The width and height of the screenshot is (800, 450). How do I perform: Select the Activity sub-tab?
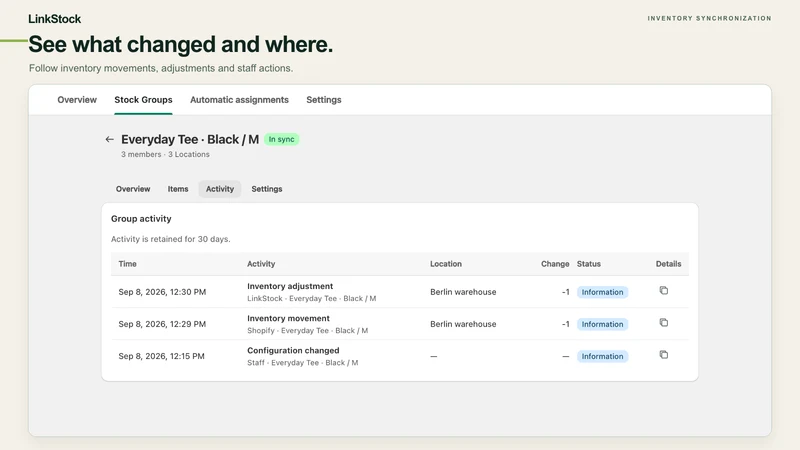tap(220, 189)
